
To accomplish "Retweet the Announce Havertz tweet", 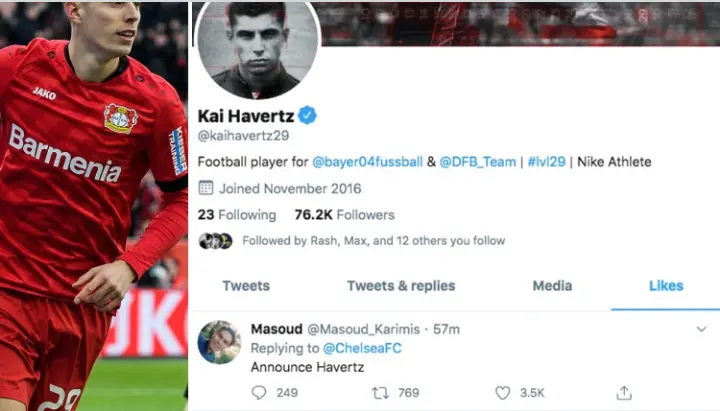I will click(x=380, y=393).
